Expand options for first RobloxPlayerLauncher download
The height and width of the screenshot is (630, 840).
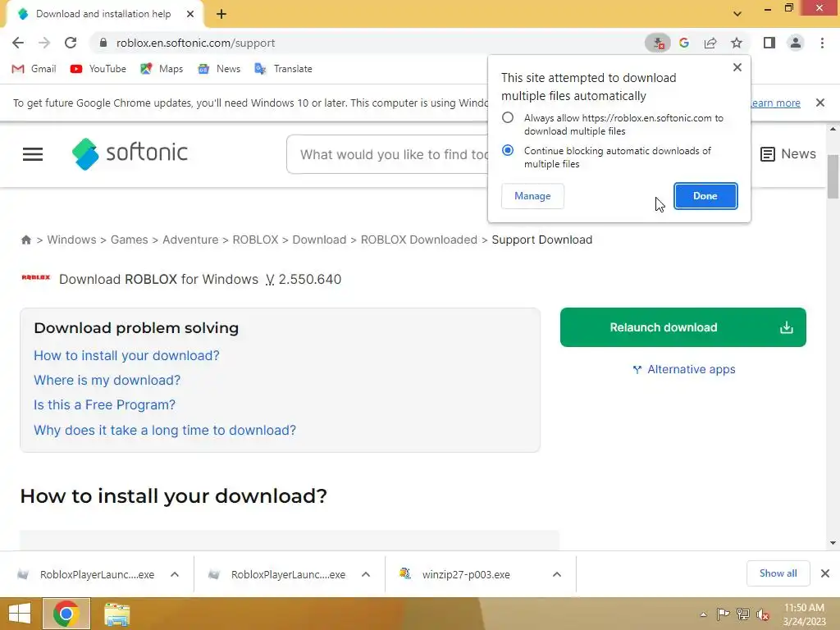tap(175, 574)
